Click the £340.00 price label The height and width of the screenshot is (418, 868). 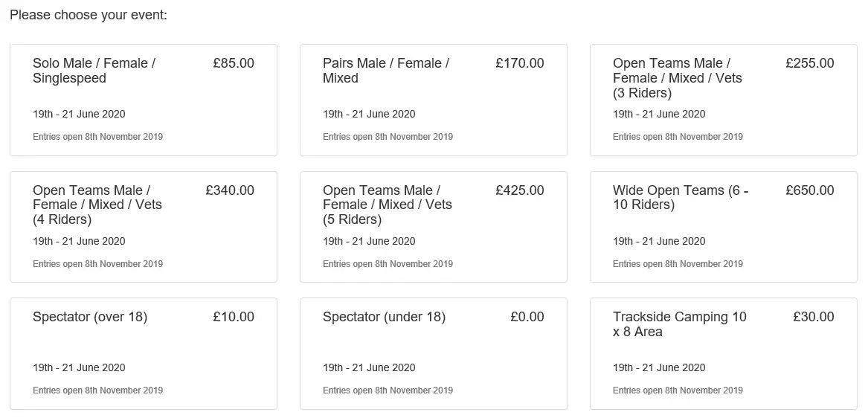pos(230,190)
